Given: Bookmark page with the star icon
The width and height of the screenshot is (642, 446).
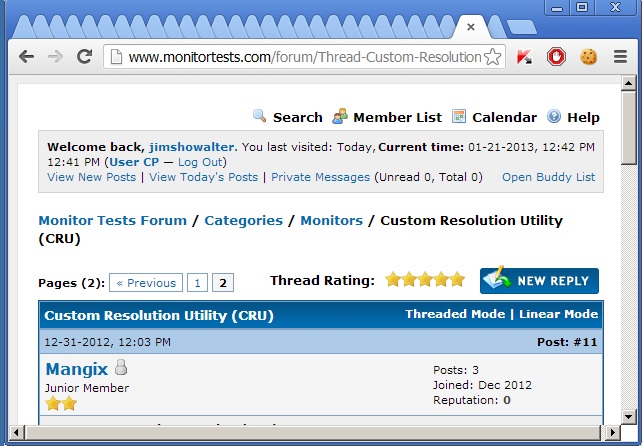Looking at the screenshot, I should coord(492,57).
